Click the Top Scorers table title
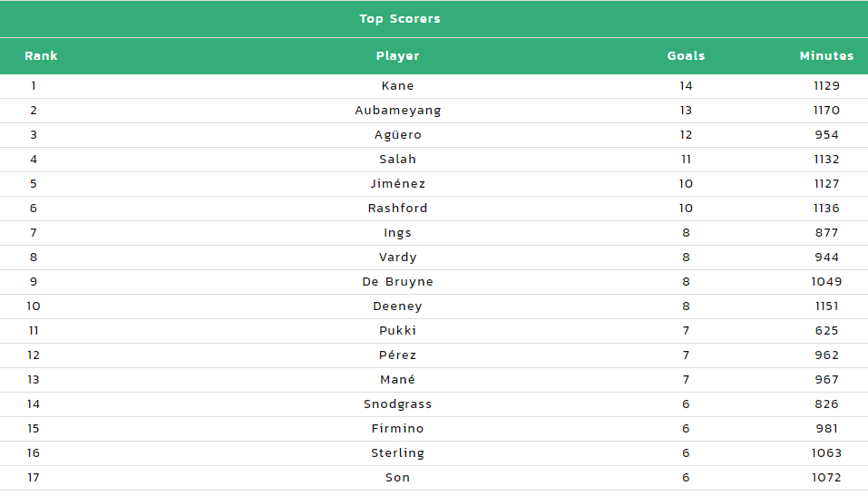 point(400,19)
